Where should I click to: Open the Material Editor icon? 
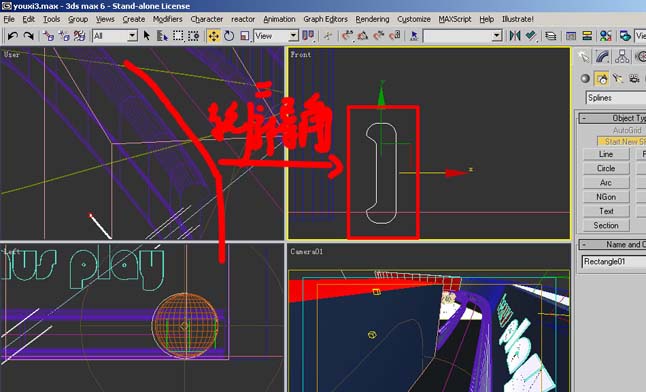(x=606, y=36)
